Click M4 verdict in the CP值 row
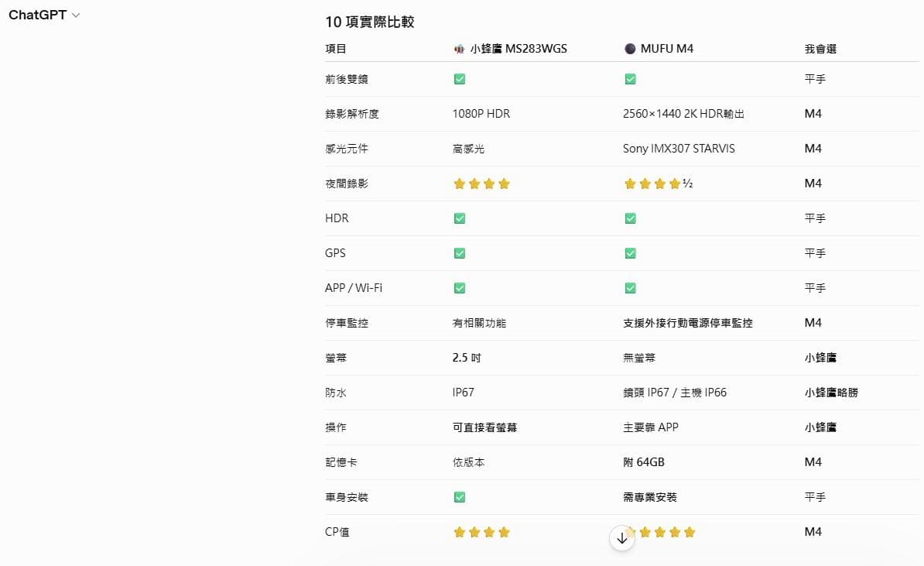The width and height of the screenshot is (924, 566). (x=813, y=532)
